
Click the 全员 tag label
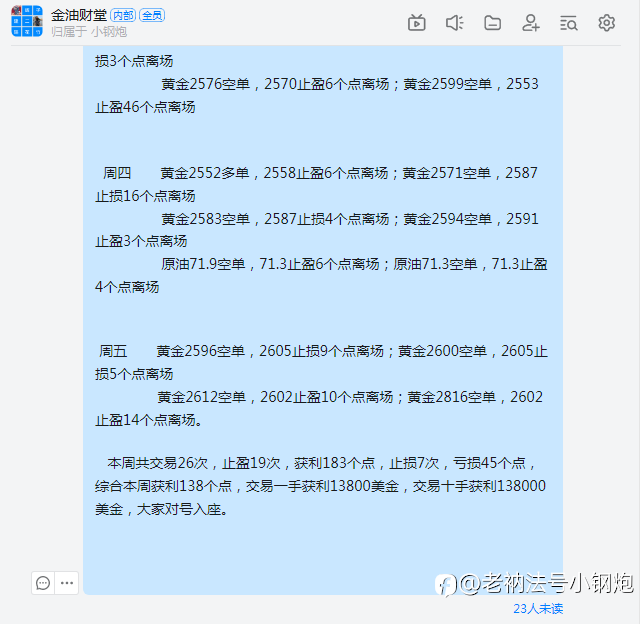point(152,16)
